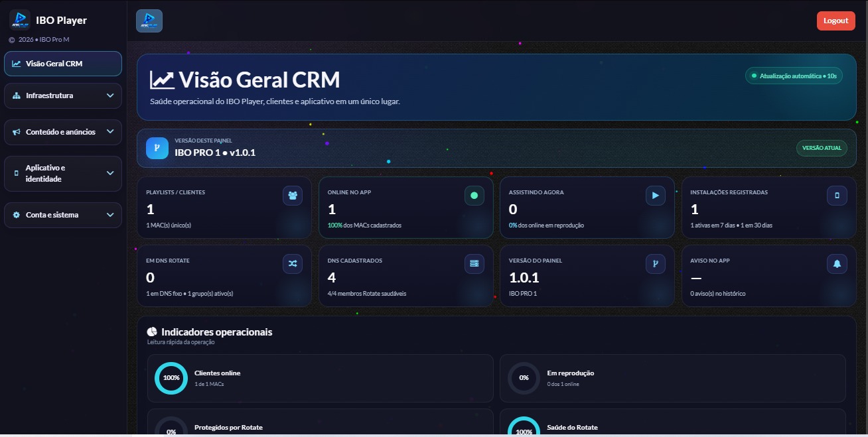Click the IBO PRO 1 v1.0.1 version text
The width and height of the screenshot is (868, 437).
click(215, 153)
